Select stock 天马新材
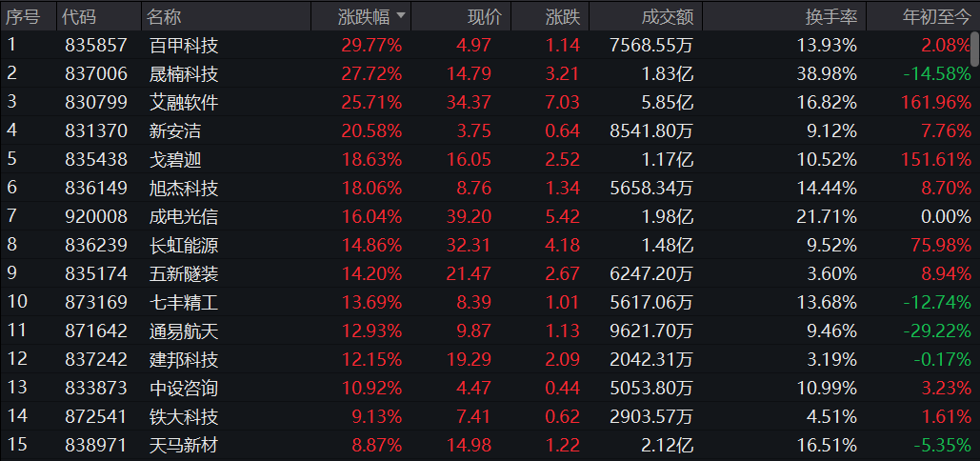Screen dimensions: 980x461 tap(184, 446)
